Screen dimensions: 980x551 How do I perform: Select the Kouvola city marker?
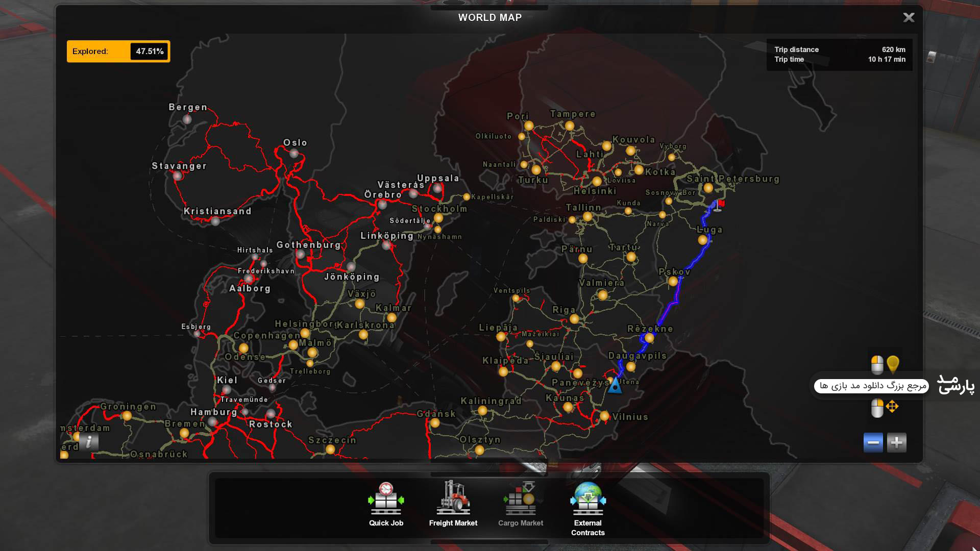click(630, 151)
